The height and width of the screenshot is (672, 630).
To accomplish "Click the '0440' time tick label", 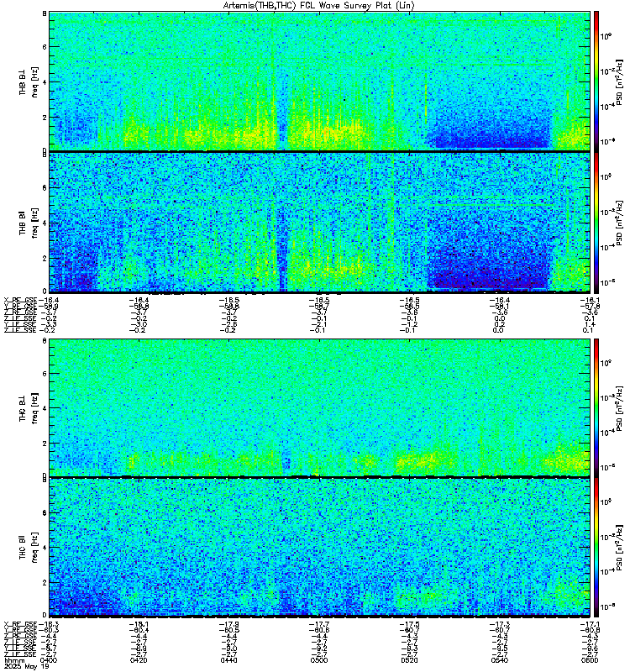I will coord(228,660).
